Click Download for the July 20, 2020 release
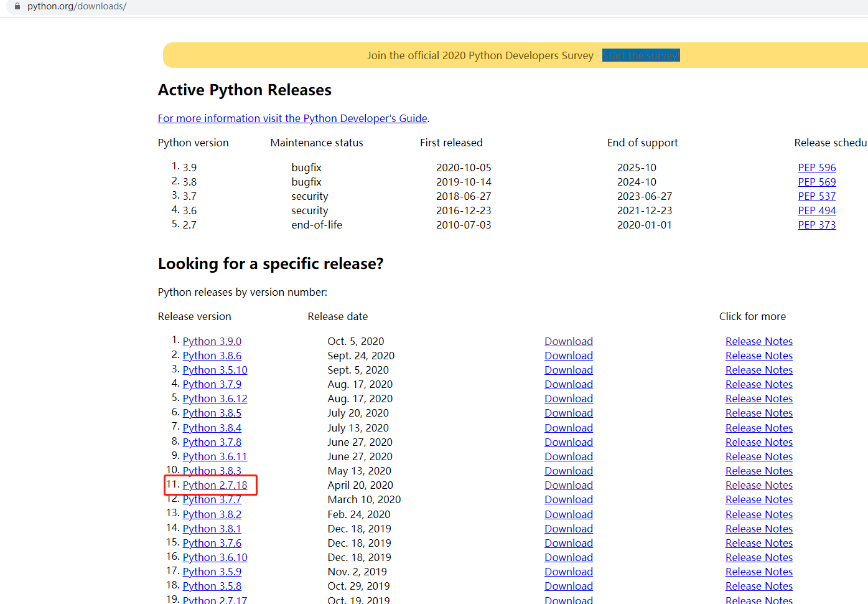The width and height of the screenshot is (868, 604). click(569, 413)
